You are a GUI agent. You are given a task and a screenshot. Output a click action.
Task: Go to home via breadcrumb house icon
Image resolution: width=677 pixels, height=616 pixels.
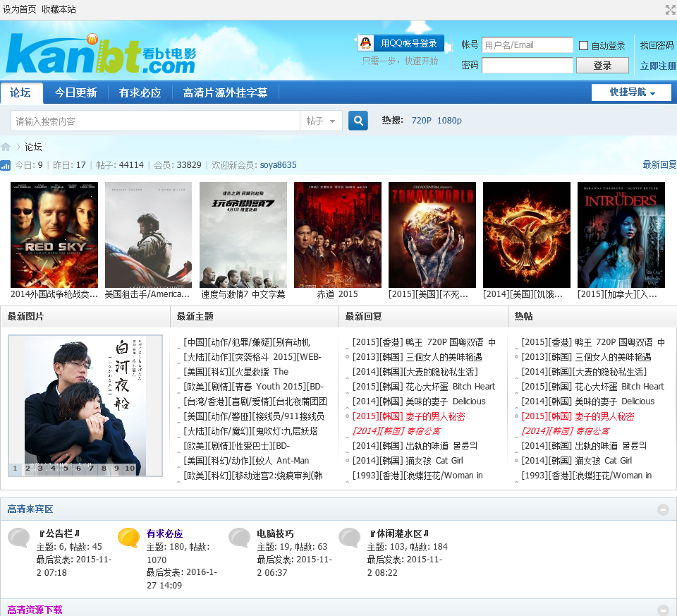tap(6, 147)
